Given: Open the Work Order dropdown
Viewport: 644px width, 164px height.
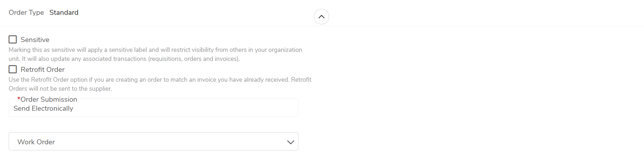Looking at the screenshot, I should click(153, 141).
